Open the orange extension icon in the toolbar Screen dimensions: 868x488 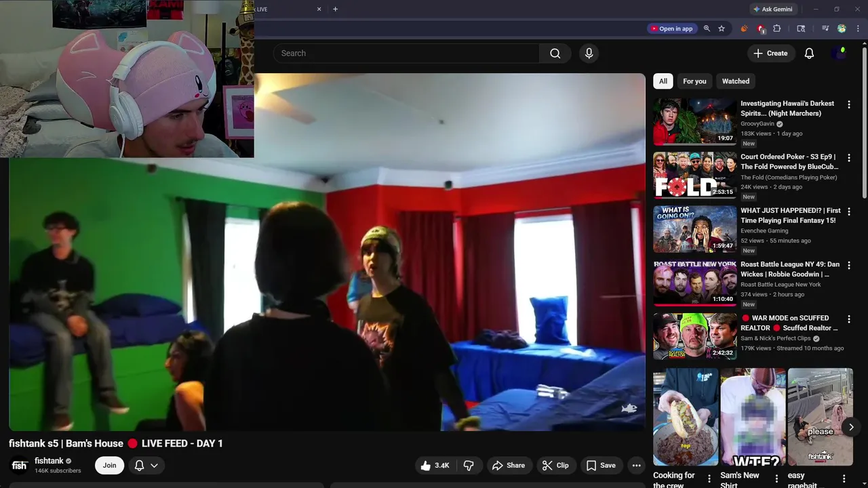coord(744,28)
